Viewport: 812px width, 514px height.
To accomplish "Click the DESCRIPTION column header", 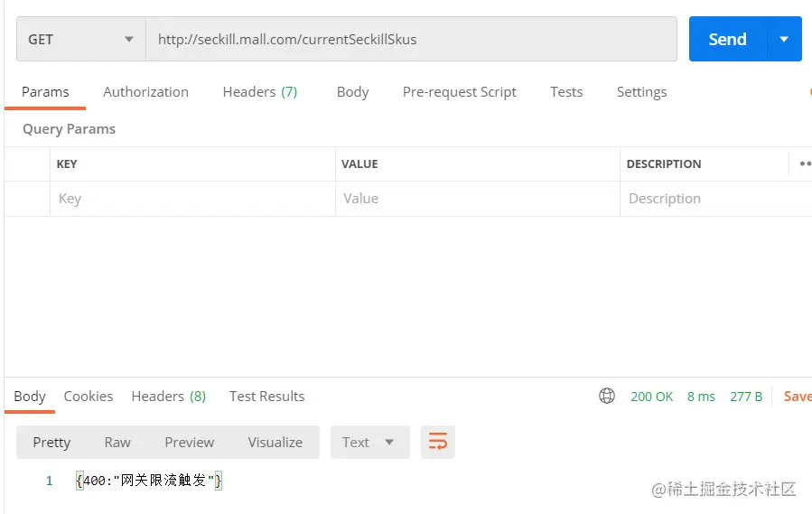I will pyautogui.click(x=663, y=164).
